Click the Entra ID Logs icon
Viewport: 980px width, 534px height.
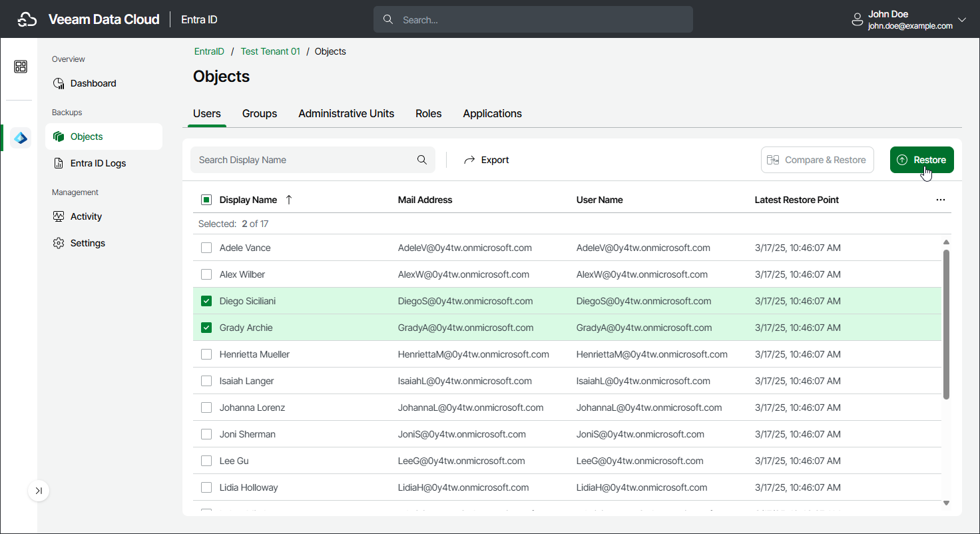[59, 163]
